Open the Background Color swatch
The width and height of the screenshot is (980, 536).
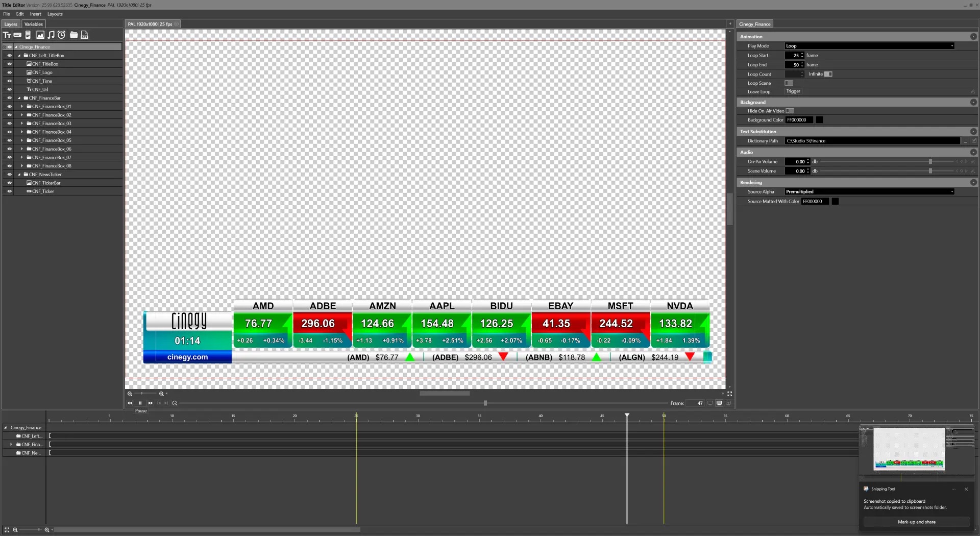point(819,120)
